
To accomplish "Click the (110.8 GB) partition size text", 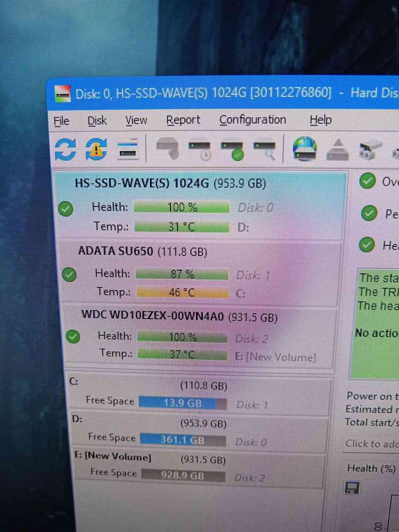I will click(204, 386).
